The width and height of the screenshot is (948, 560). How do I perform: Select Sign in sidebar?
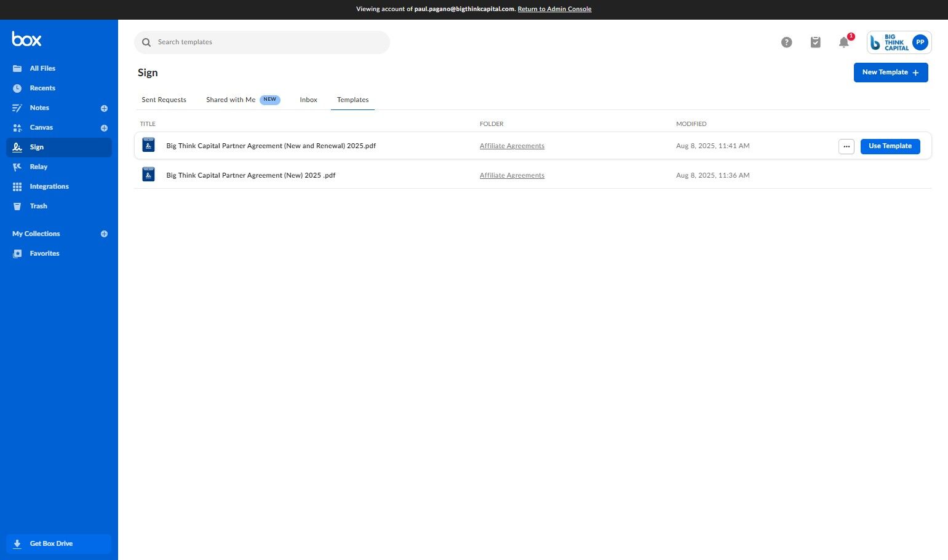[x=59, y=147]
